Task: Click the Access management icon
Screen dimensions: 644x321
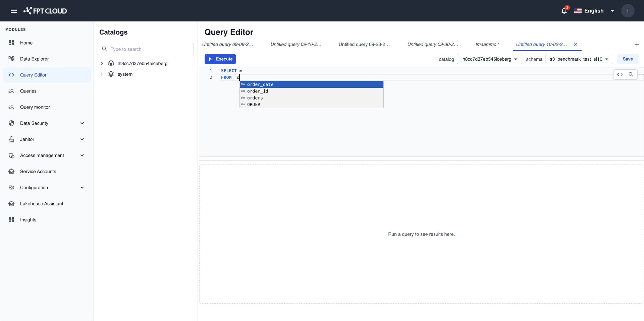Action: point(11,155)
